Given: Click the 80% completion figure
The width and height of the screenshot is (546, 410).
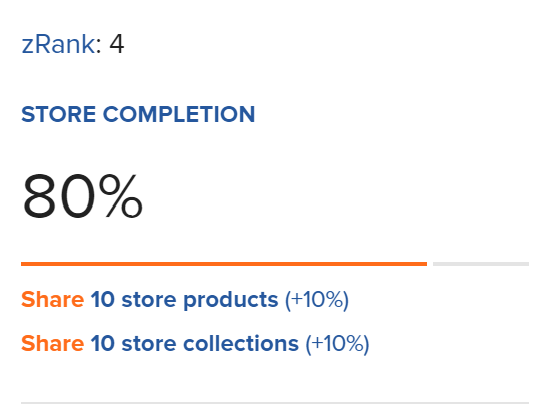Looking at the screenshot, I should coord(83,196).
